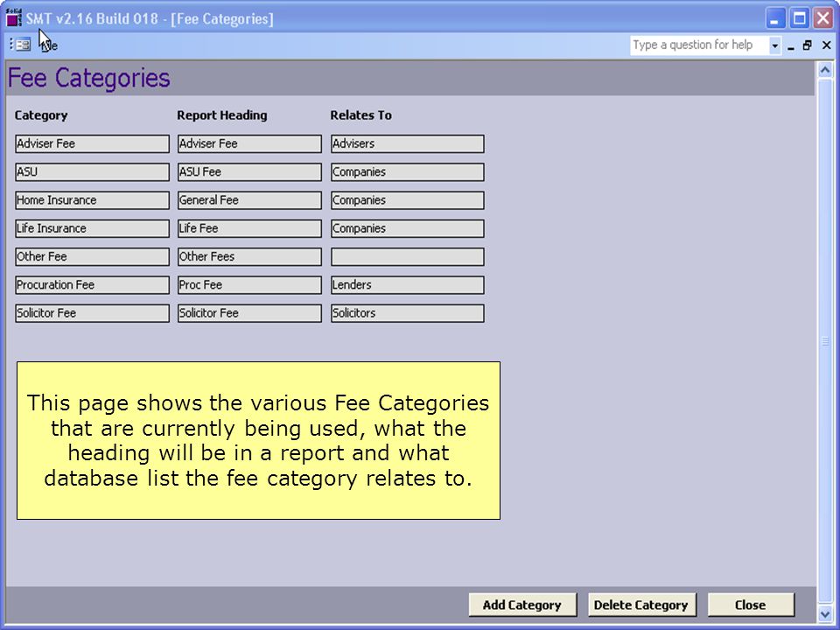Click the 'Fee Categories' page title
The width and height of the screenshot is (840, 630).
click(89, 78)
